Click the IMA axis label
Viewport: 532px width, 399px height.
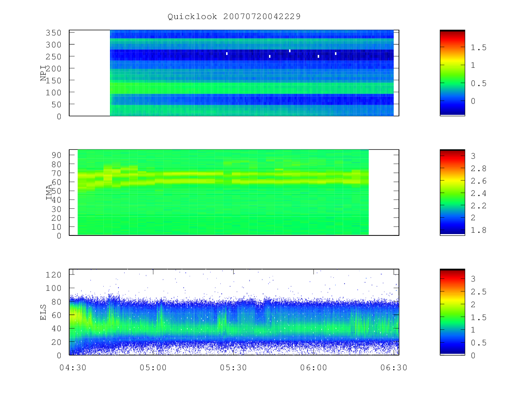[49, 193]
